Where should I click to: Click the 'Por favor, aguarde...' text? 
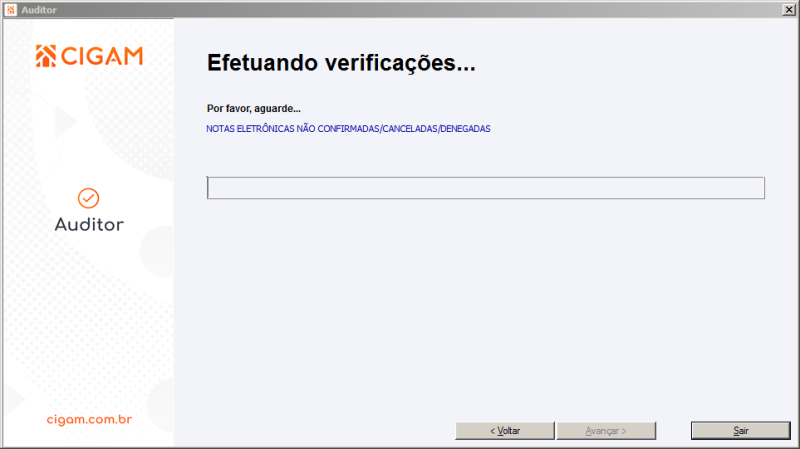coord(254,108)
